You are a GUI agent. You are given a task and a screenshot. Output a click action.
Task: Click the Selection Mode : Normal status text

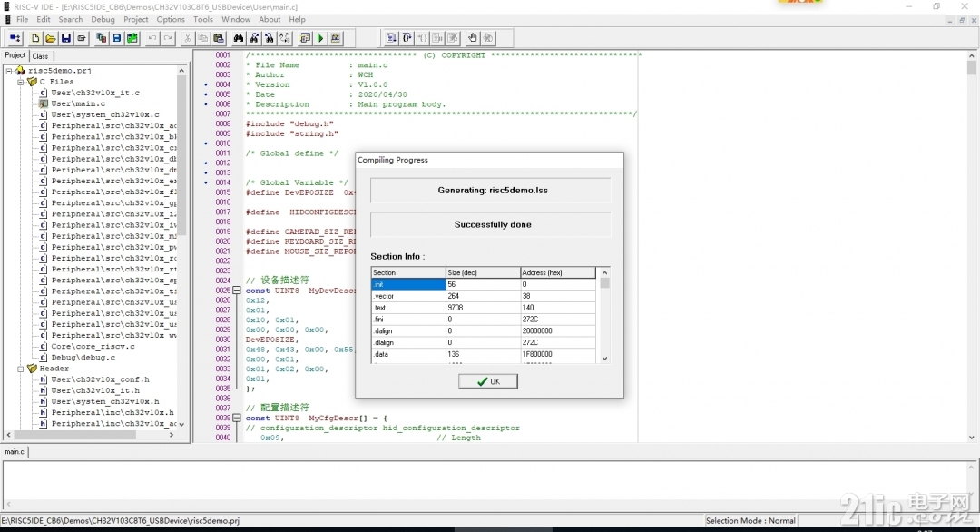(x=750, y=520)
